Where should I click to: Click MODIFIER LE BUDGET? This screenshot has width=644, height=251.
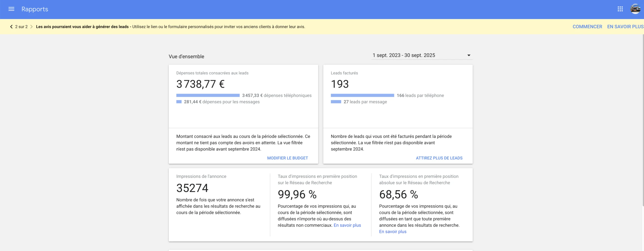[287, 158]
